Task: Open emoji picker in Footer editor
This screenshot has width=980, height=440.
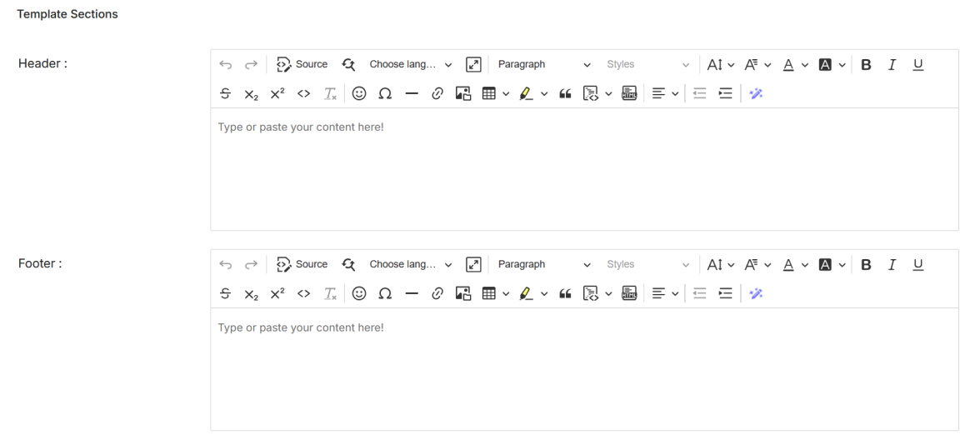Action: click(358, 293)
